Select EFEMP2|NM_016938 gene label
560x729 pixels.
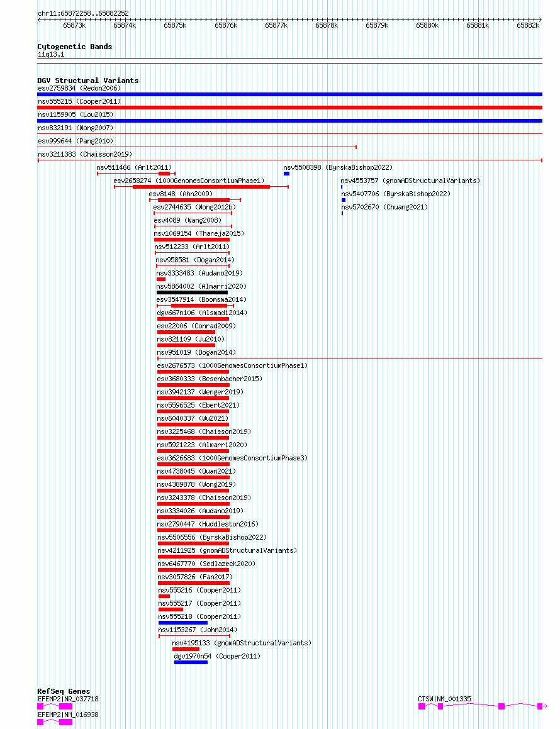(x=69, y=715)
